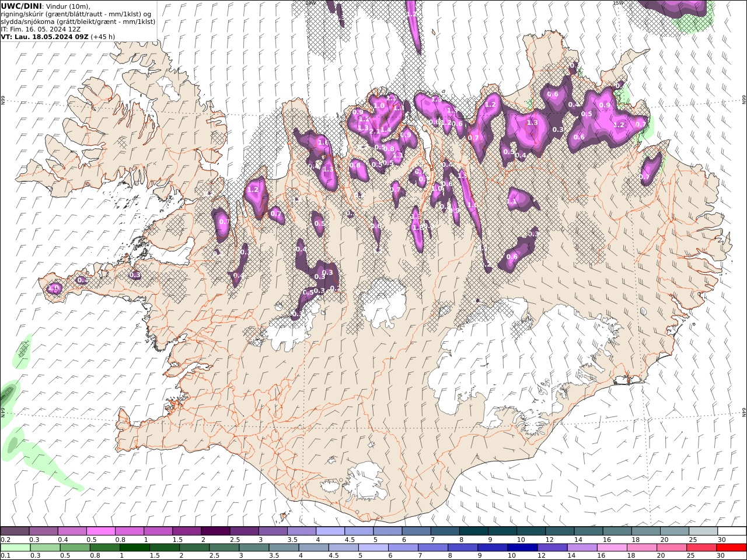
Task: Select the palest green 0.1 legend swatch
Action: [x=15, y=548]
